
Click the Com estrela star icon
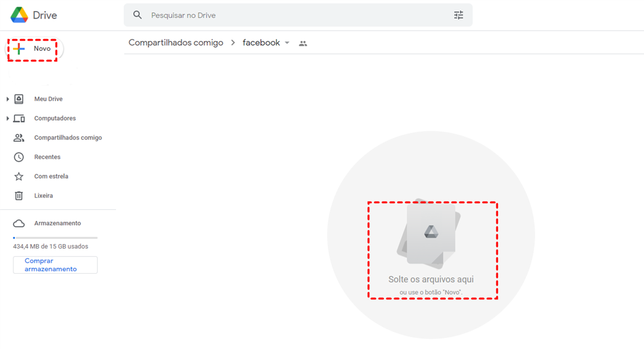(x=19, y=176)
